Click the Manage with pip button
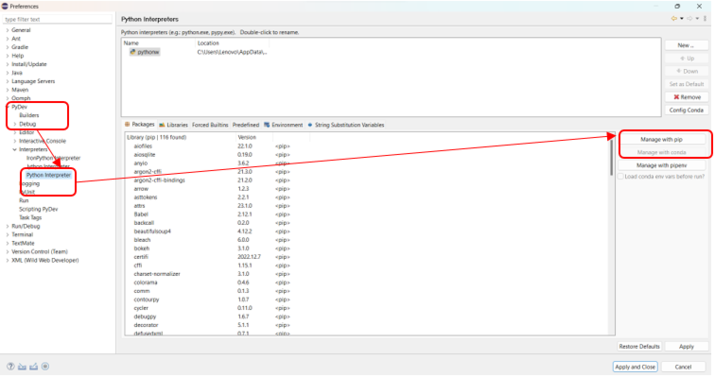The image size is (715, 377). (661, 139)
